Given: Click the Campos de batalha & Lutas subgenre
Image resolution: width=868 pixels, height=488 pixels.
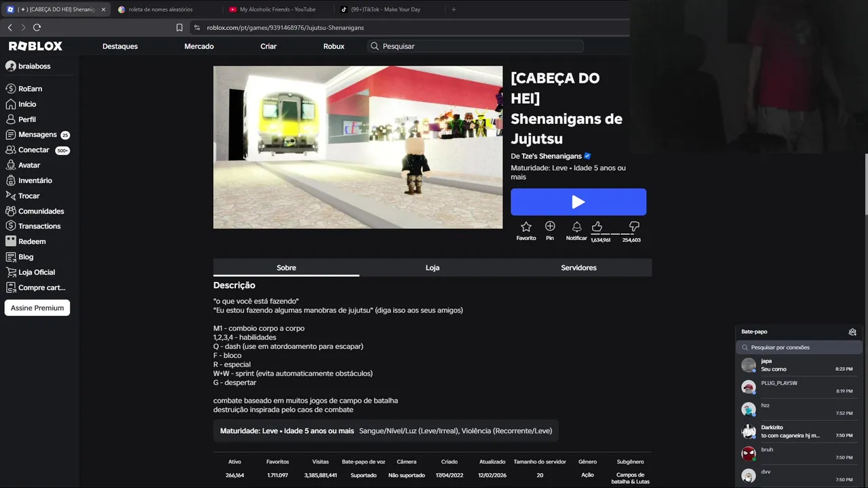Looking at the screenshot, I should coord(631,478).
